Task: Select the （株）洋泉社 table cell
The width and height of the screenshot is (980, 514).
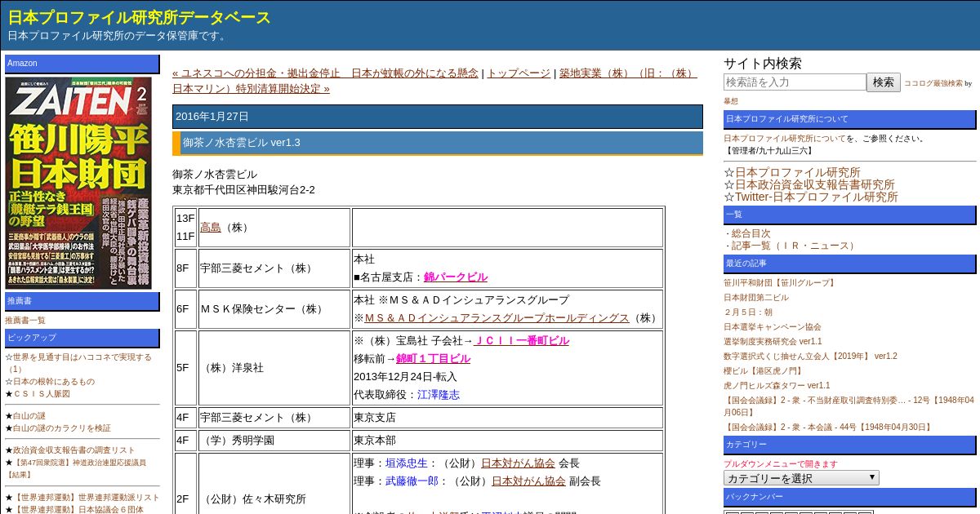Action: (x=274, y=368)
